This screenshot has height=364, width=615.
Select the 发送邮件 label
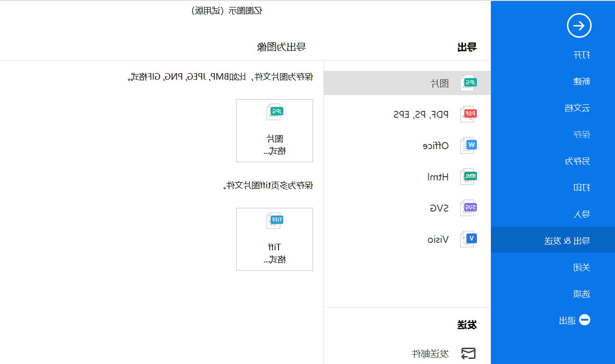(x=430, y=354)
